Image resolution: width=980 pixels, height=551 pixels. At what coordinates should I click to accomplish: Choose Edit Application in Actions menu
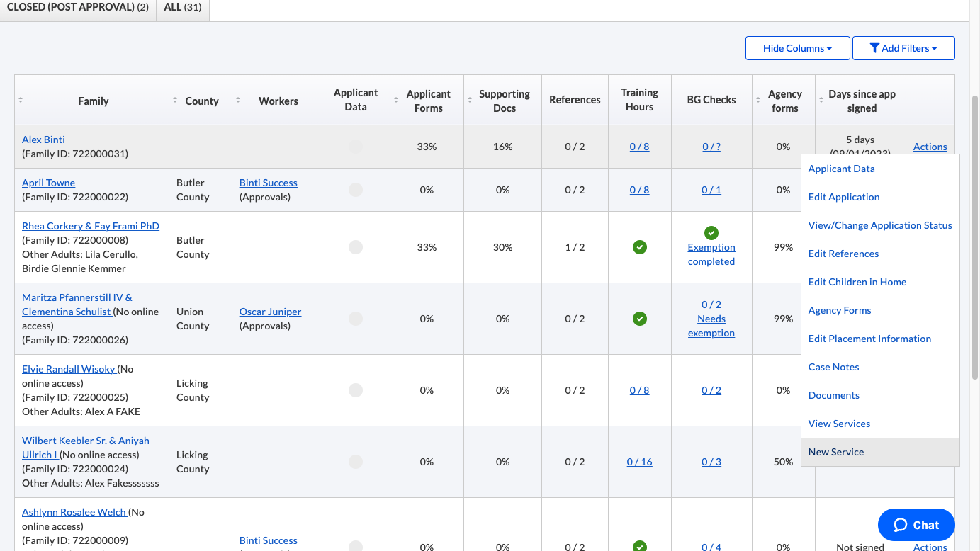coord(880,197)
